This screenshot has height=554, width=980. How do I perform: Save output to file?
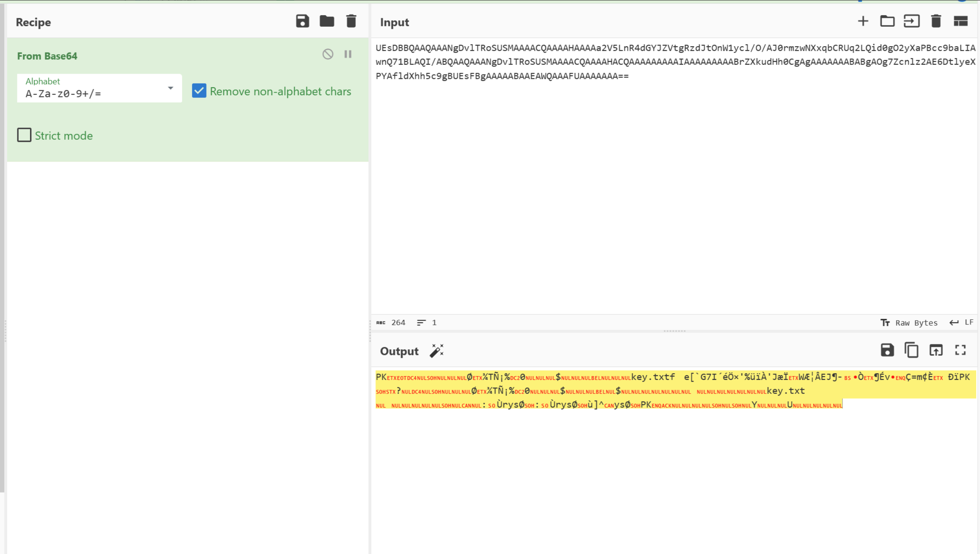click(887, 350)
